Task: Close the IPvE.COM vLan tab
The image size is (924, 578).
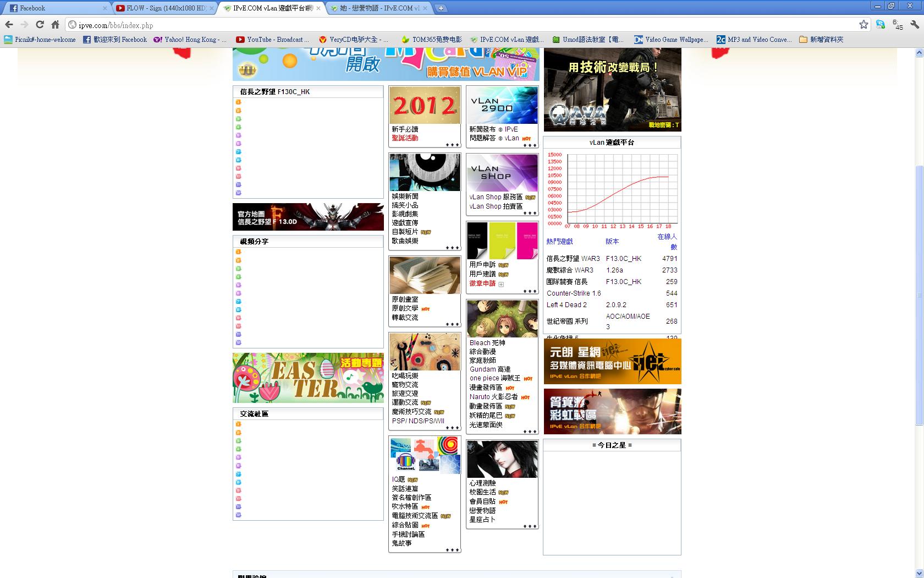Action: pyautogui.click(x=318, y=8)
